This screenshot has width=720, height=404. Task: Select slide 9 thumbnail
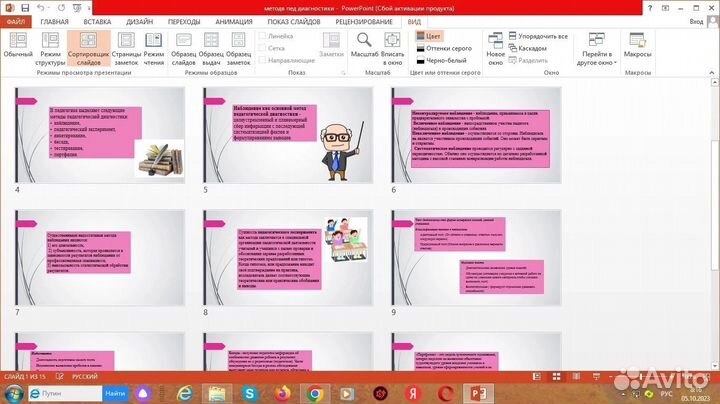(476, 258)
